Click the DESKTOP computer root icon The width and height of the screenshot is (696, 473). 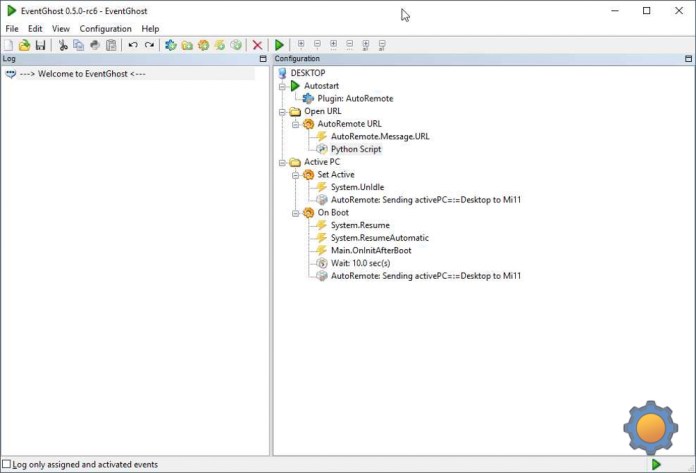(282, 73)
